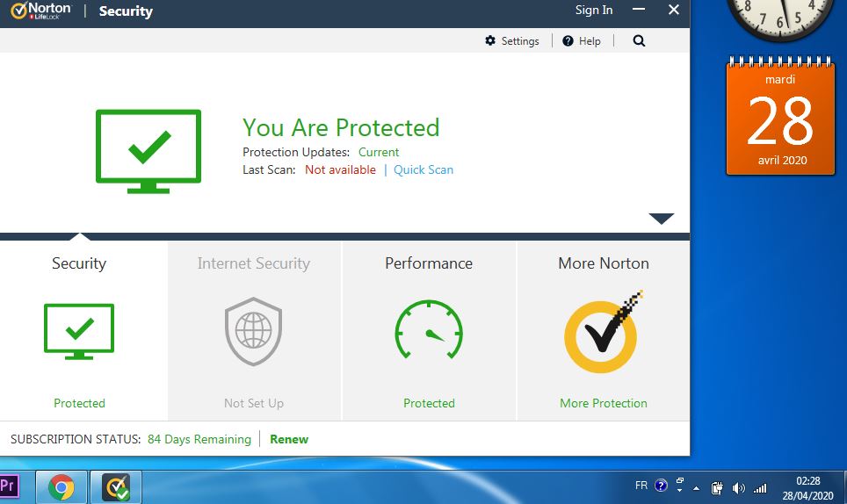The image size is (847, 504).
Task: Click the More Protection text
Action: pyautogui.click(x=604, y=403)
